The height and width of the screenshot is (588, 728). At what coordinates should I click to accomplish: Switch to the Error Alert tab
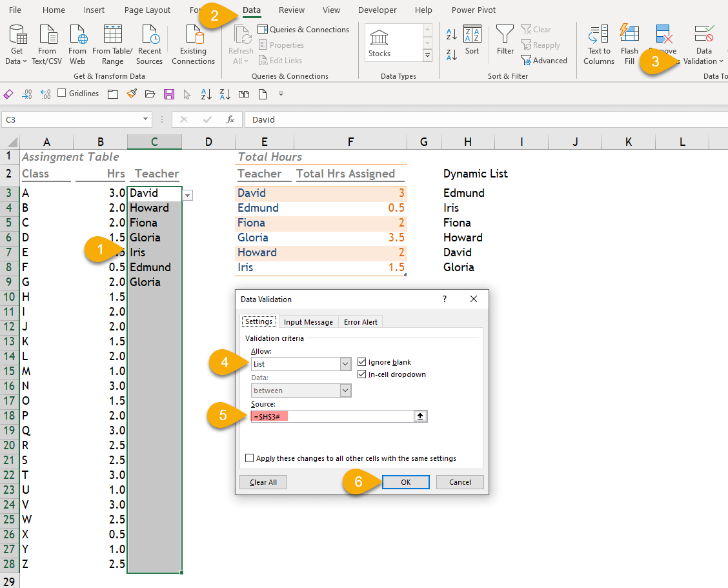[360, 321]
